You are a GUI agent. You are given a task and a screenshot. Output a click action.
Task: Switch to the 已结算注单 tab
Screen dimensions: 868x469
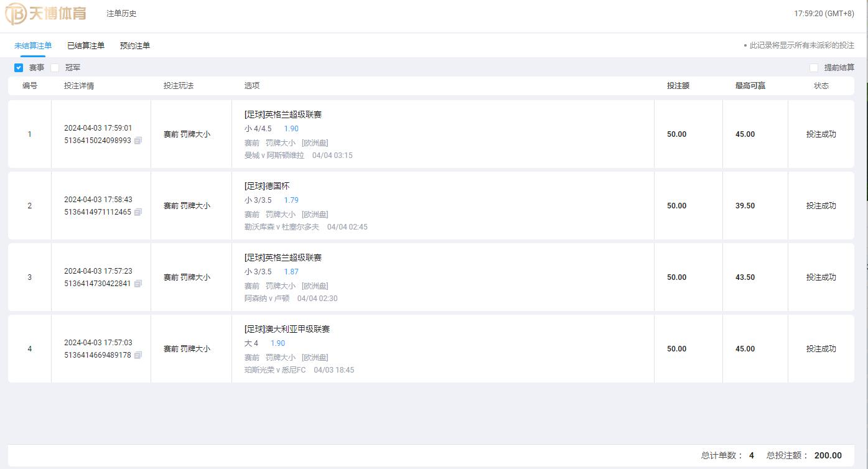point(86,45)
